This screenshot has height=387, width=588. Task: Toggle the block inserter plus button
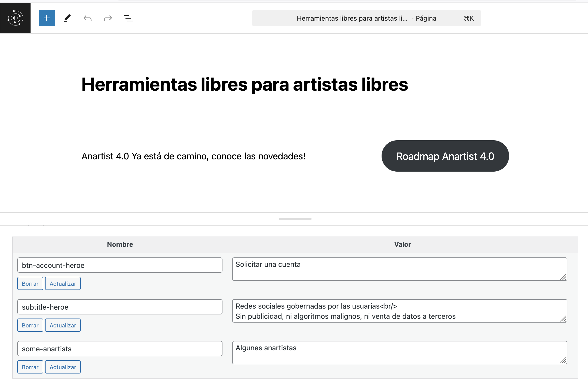point(47,18)
